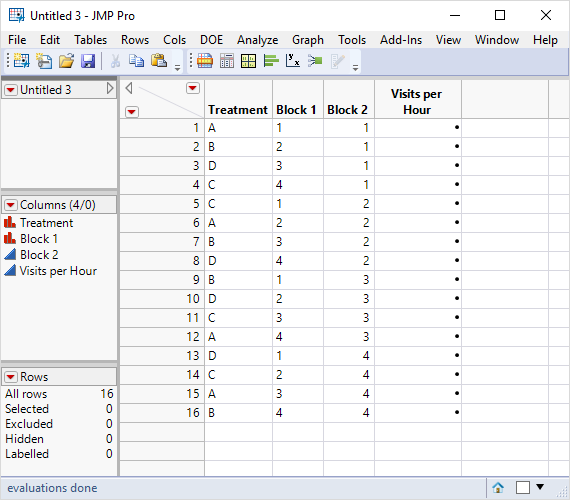Open the DOE menu

[212, 40]
